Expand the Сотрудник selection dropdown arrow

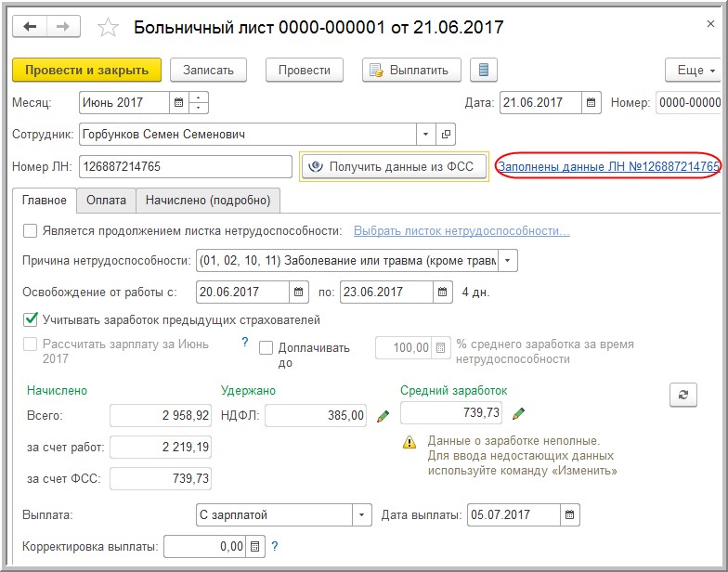pos(425,134)
